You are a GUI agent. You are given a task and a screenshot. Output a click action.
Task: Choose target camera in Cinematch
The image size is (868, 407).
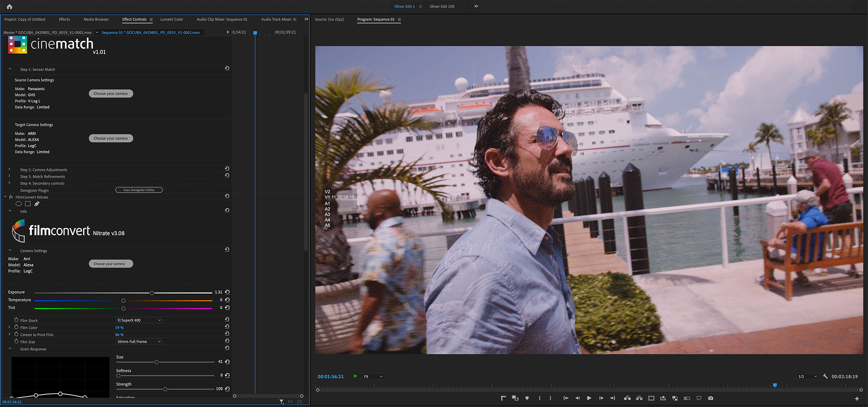[x=111, y=138]
